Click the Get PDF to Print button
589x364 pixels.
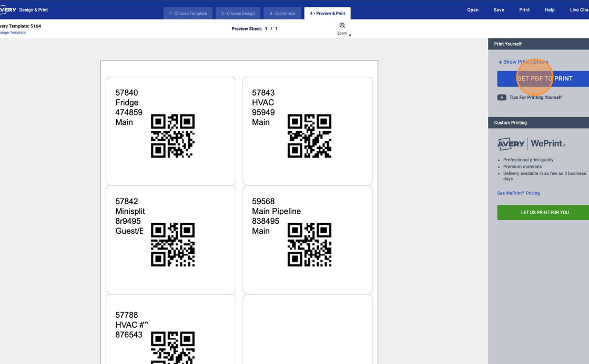tap(543, 79)
